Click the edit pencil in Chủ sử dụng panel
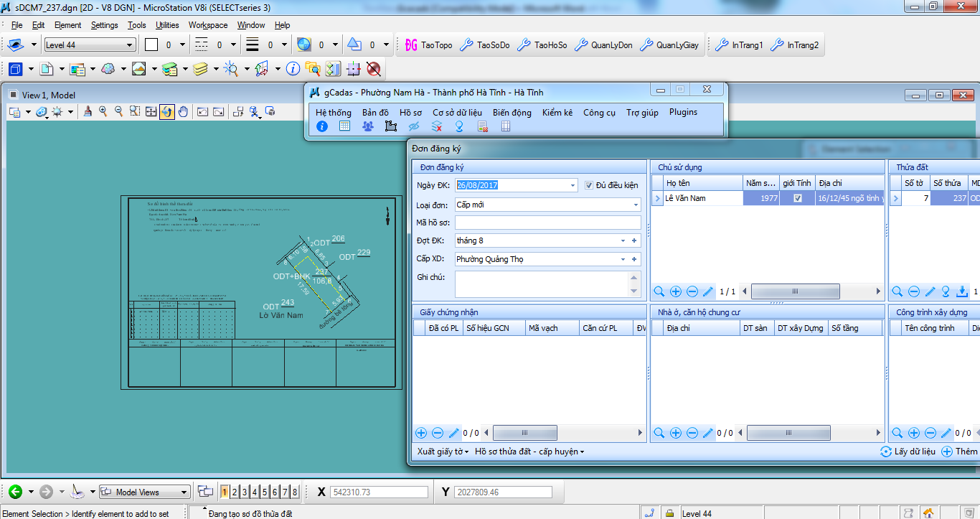 [x=708, y=291]
